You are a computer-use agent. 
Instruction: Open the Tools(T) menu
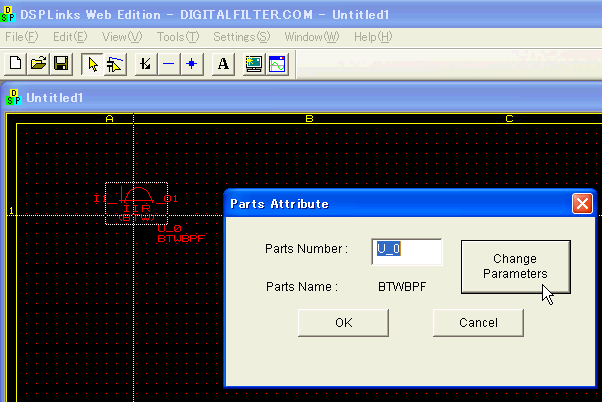178,37
